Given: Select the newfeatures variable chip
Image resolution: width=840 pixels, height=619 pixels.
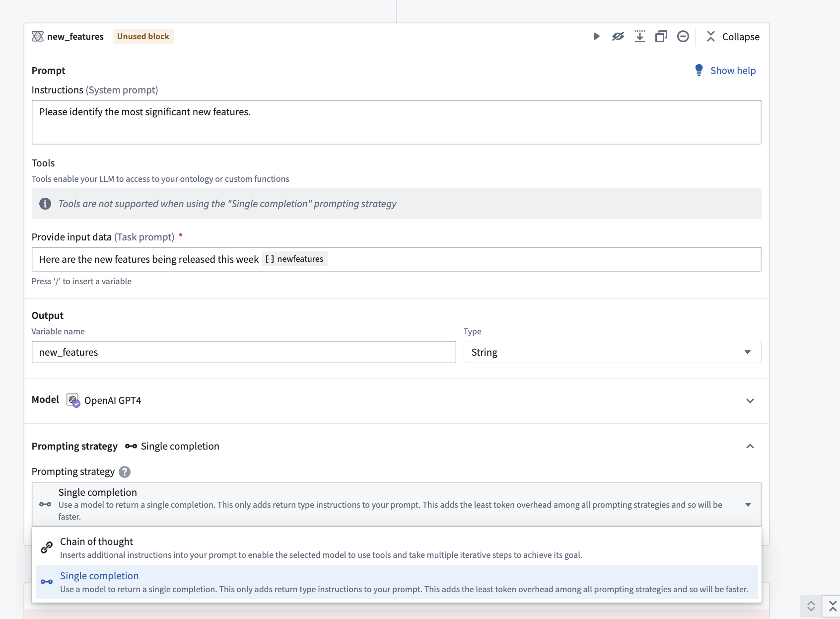Looking at the screenshot, I should [x=295, y=259].
